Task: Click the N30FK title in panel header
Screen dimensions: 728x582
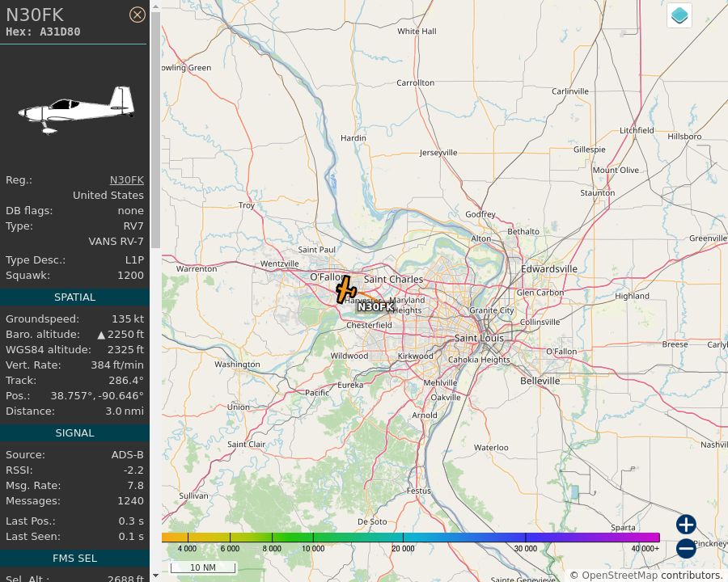Action: pyautogui.click(x=35, y=15)
